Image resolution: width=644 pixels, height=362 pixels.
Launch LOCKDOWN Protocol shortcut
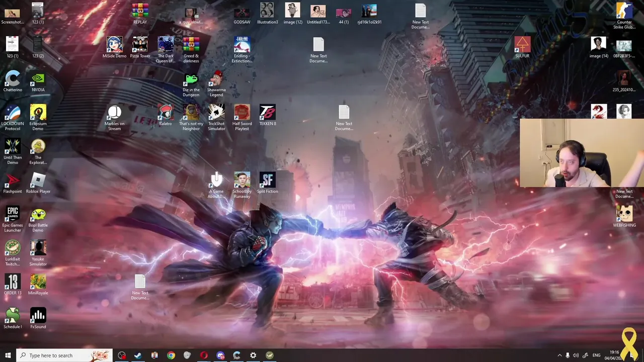coord(13,117)
